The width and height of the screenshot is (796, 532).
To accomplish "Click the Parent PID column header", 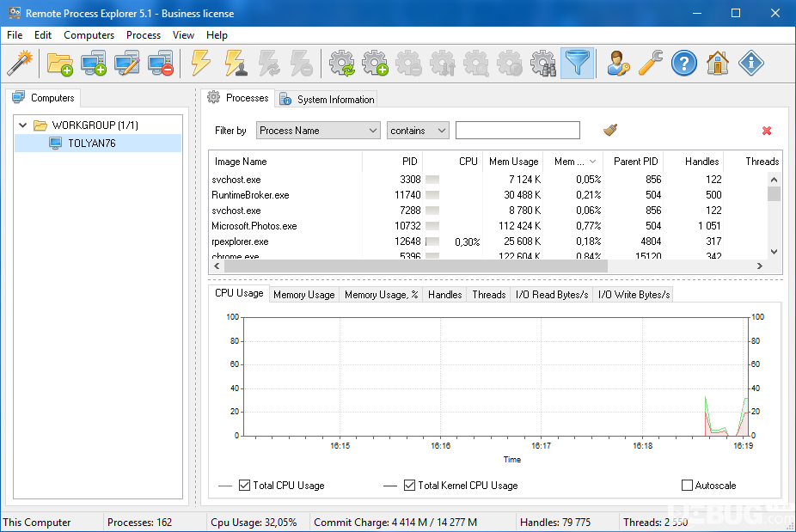I will [x=633, y=162].
